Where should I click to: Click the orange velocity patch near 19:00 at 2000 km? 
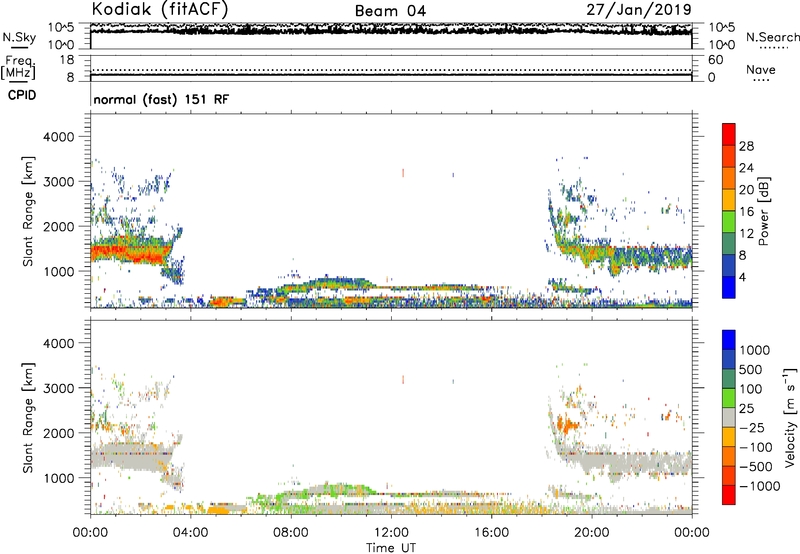pyautogui.click(x=567, y=423)
